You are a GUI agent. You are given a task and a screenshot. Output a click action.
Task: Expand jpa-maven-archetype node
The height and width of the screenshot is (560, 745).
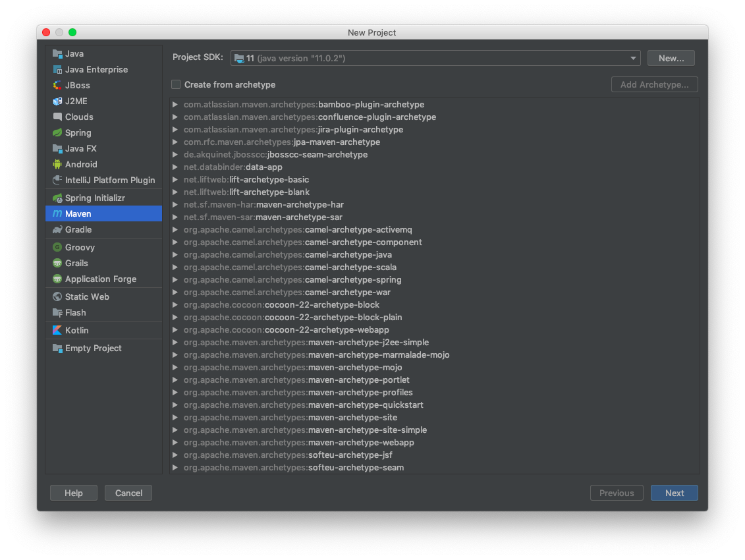point(175,142)
